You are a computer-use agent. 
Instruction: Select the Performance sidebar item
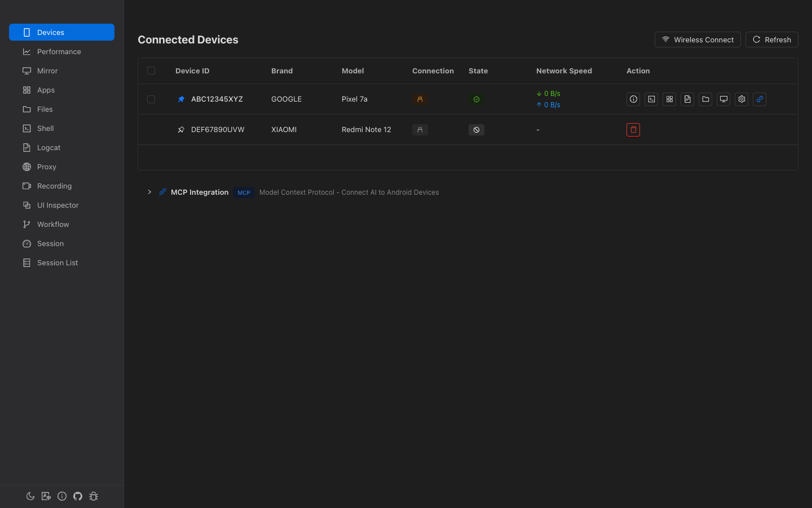point(59,51)
